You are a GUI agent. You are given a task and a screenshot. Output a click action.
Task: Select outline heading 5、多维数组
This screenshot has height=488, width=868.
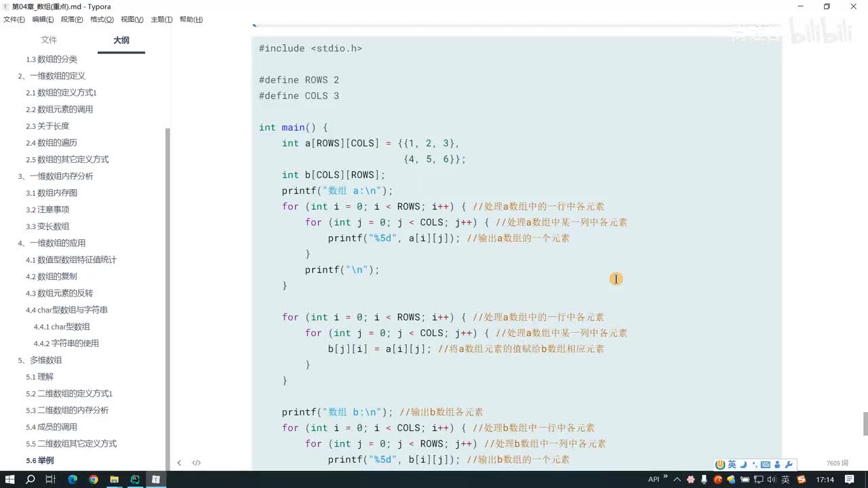40,361
